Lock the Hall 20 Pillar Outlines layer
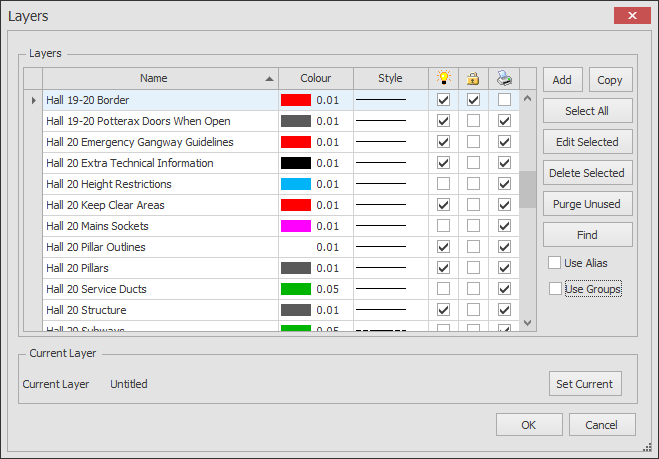Image resolution: width=659 pixels, height=459 pixels. click(473, 247)
